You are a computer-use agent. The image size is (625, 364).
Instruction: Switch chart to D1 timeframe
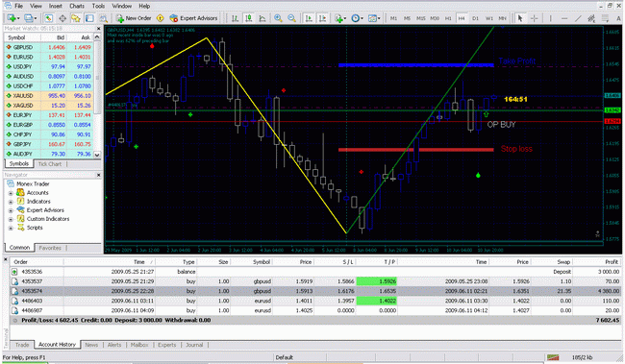[475, 18]
